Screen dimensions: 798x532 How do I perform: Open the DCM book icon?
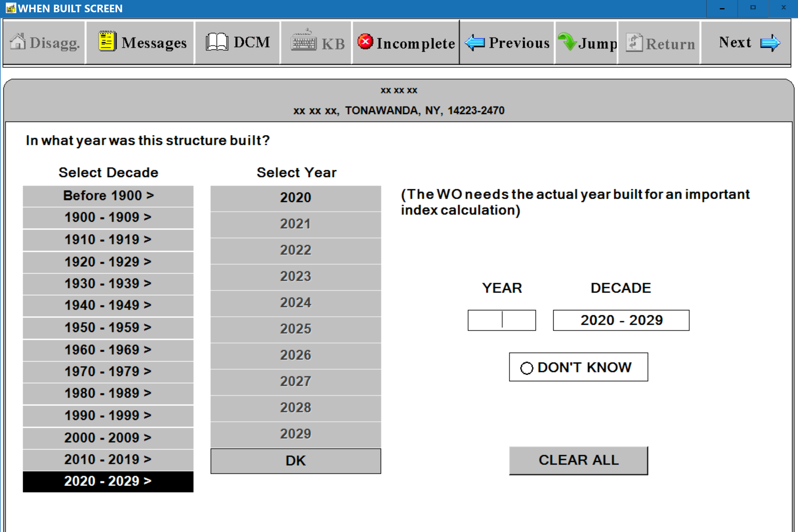(x=216, y=42)
